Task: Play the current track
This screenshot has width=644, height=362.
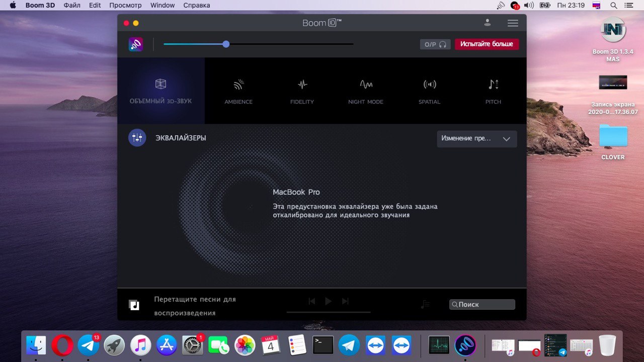Action: tap(328, 301)
